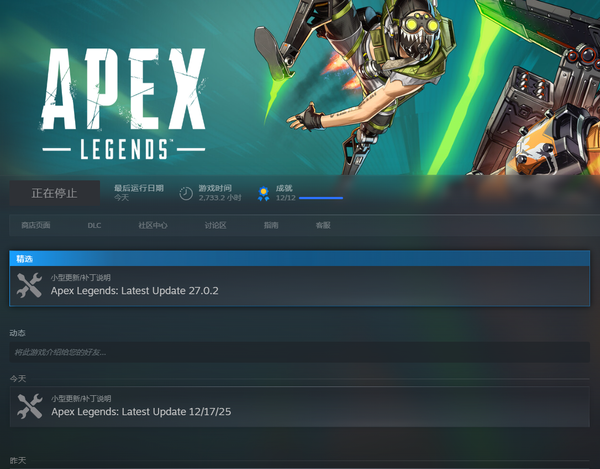Open the DLC tab
This screenshot has width=600, height=469.
[x=94, y=226]
